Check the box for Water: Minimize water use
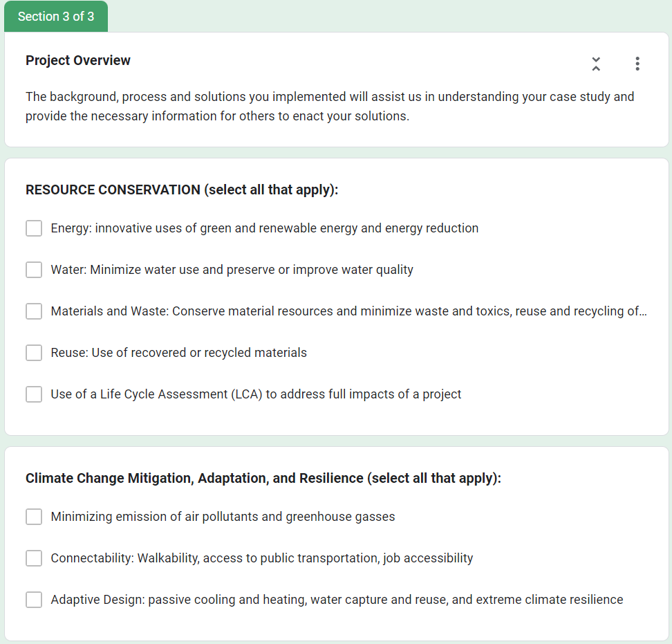Image resolution: width=672 pixels, height=644 pixels. pyautogui.click(x=34, y=270)
